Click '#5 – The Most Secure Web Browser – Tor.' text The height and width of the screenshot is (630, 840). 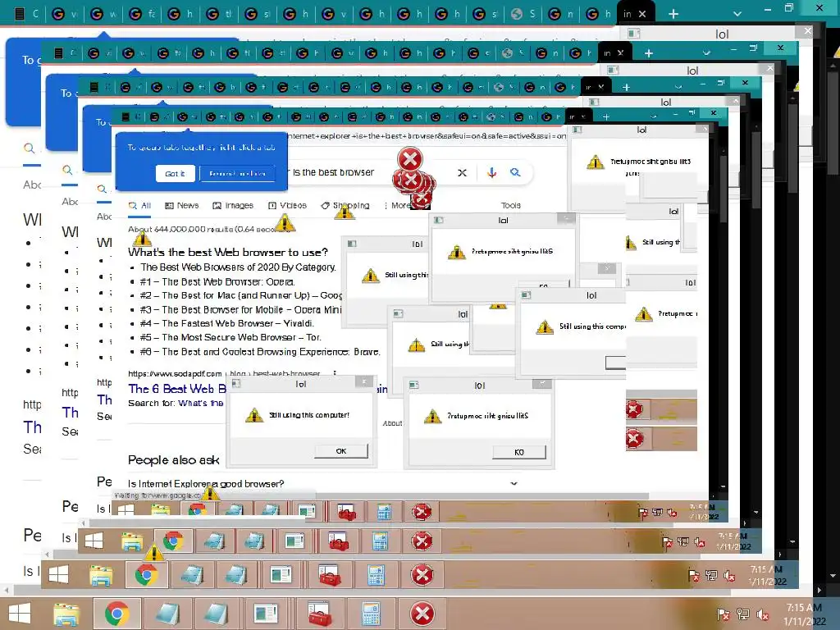tap(231, 337)
